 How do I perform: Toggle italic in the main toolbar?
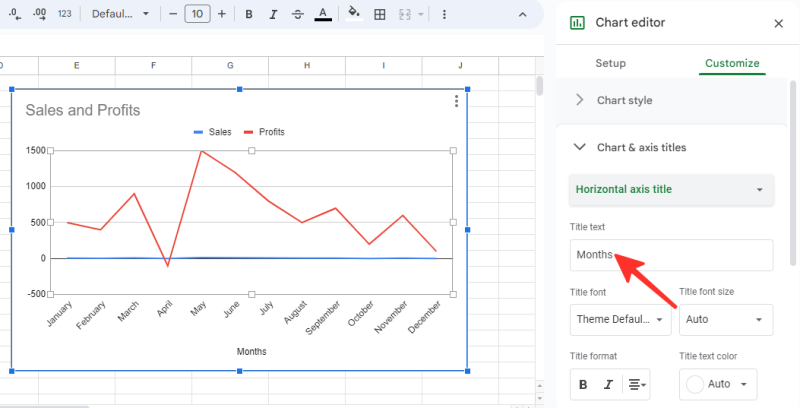coord(272,14)
